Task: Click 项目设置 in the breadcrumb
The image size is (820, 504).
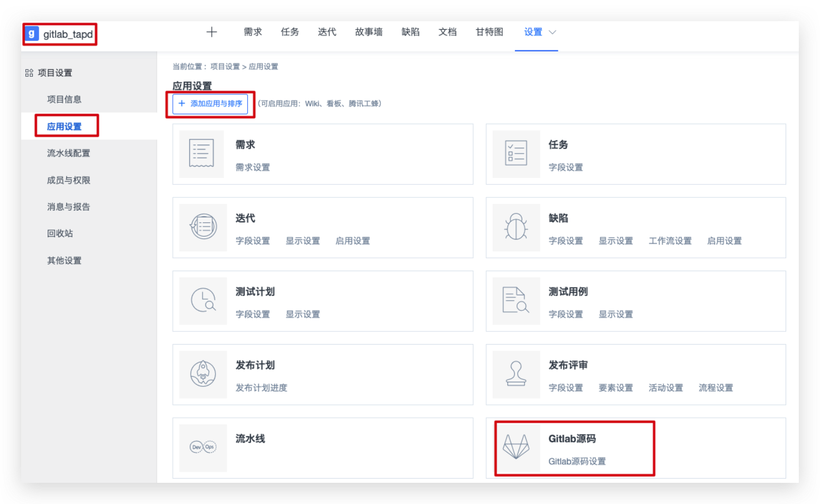Action: coord(225,67)
